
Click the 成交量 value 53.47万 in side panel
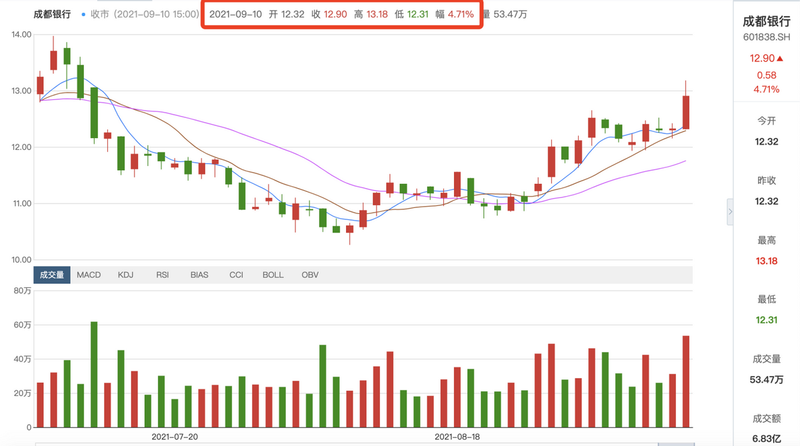point(766,380)
